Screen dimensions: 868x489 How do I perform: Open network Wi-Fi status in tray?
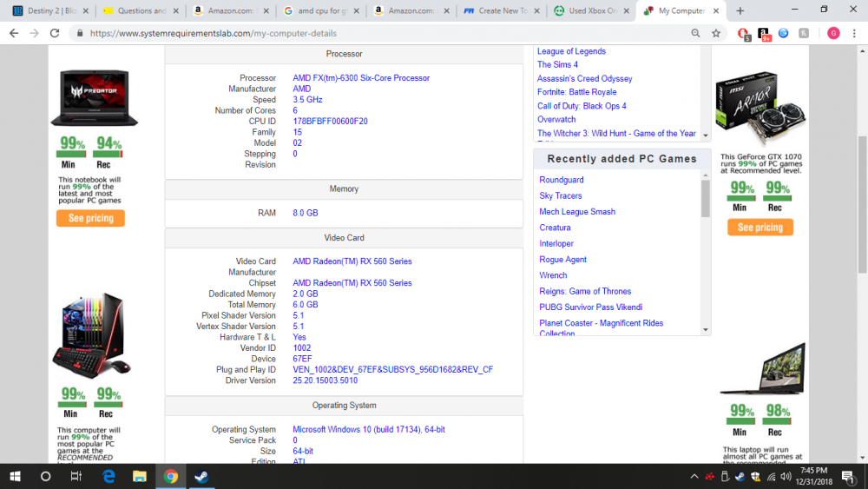(x=771, y=476)
